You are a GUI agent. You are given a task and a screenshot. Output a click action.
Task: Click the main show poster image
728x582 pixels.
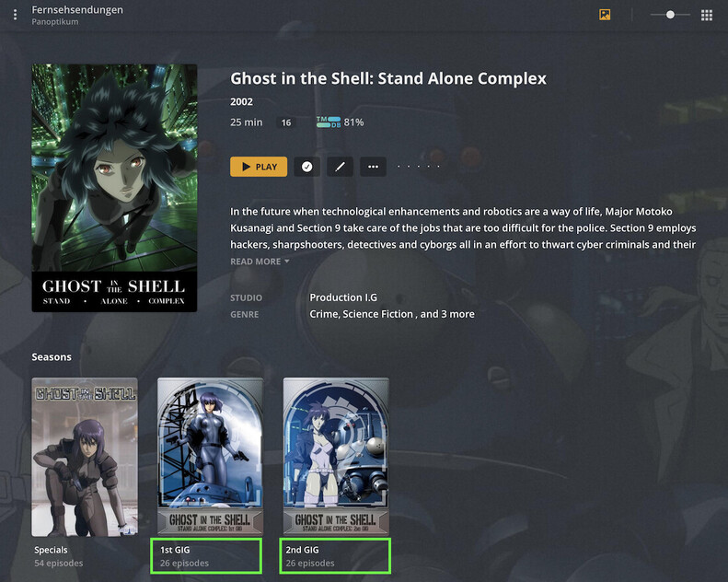pyautogui.click(x=114, y=188)
